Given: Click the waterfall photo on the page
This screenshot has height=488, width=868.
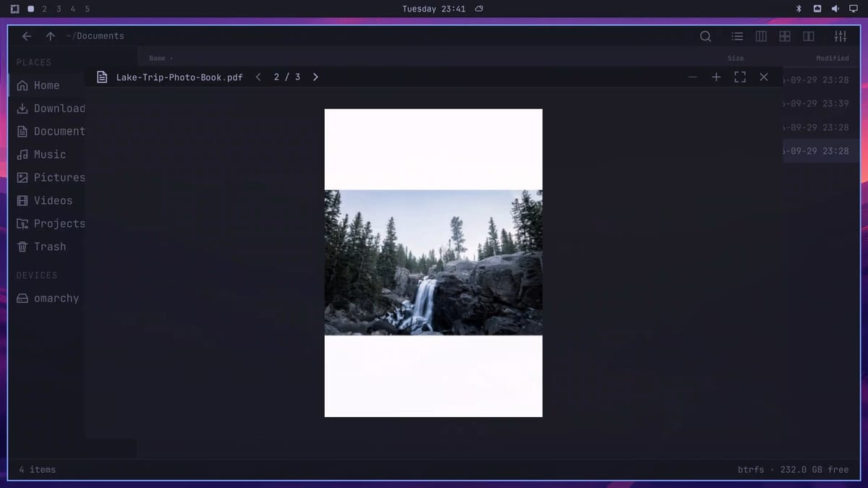Looking at the screenshot, I should (433, 262).
